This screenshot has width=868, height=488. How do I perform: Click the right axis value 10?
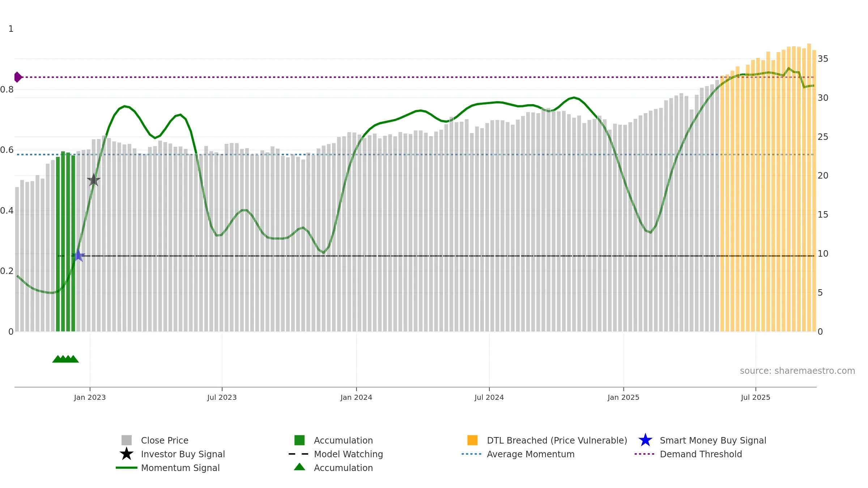[x=823, y=253]
